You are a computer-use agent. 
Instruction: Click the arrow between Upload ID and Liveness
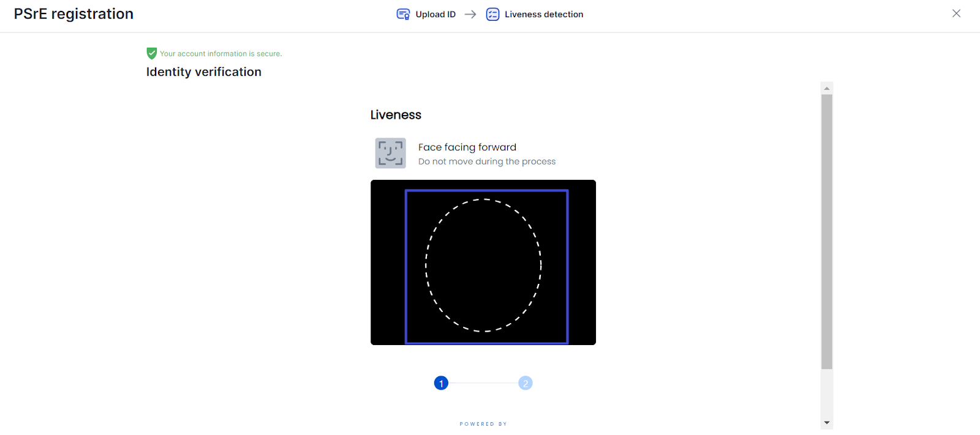(x=470, y=14)
